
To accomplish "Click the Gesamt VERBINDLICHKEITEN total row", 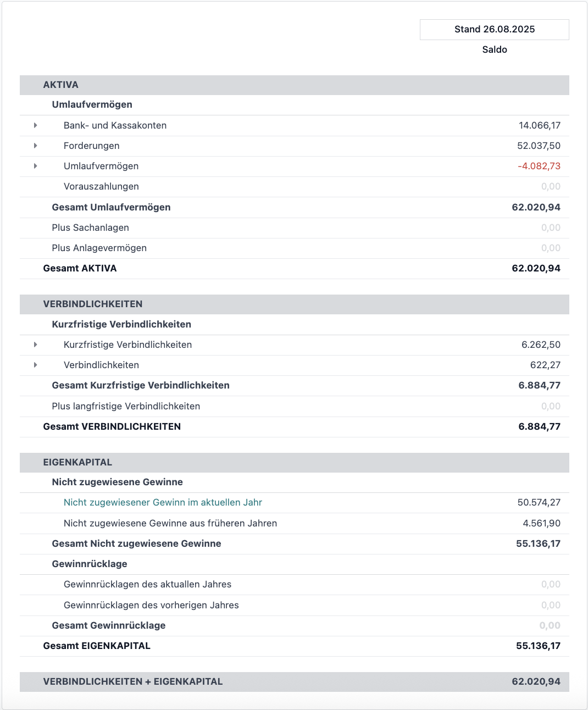I will coord(112,426).
